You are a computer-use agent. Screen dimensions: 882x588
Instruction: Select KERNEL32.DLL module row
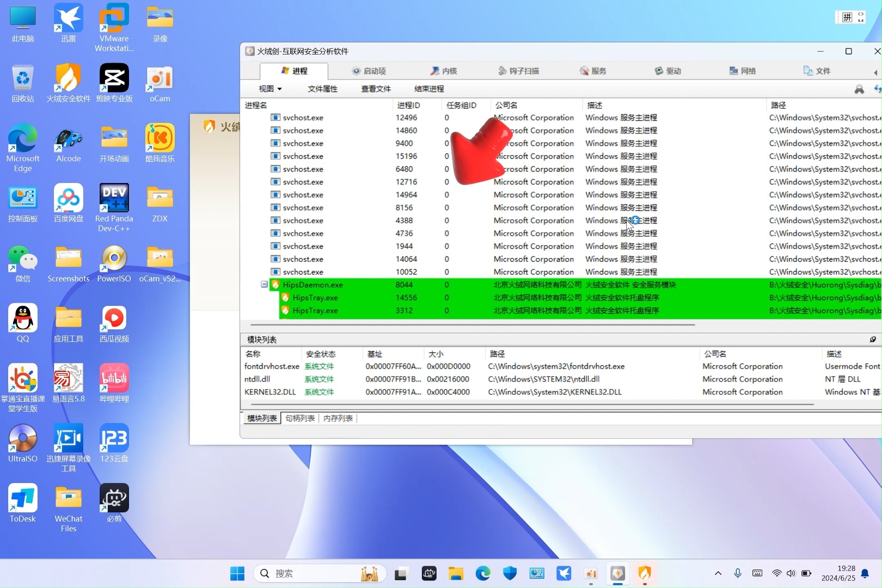click(561, 392)
